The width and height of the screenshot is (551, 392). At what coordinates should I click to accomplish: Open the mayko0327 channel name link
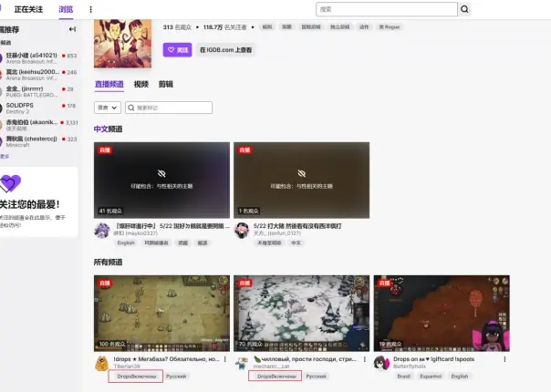pyautogui.click(x=136, y=233)
